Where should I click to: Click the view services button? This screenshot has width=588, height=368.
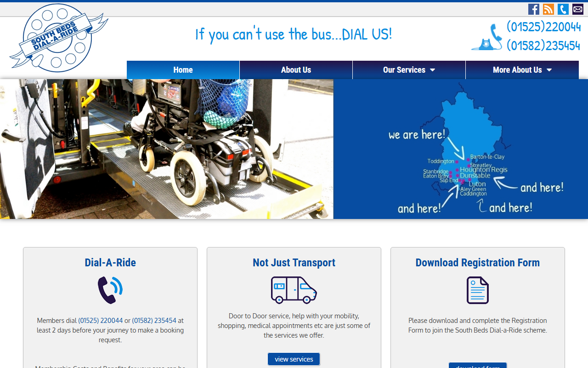tap(294, 359)
